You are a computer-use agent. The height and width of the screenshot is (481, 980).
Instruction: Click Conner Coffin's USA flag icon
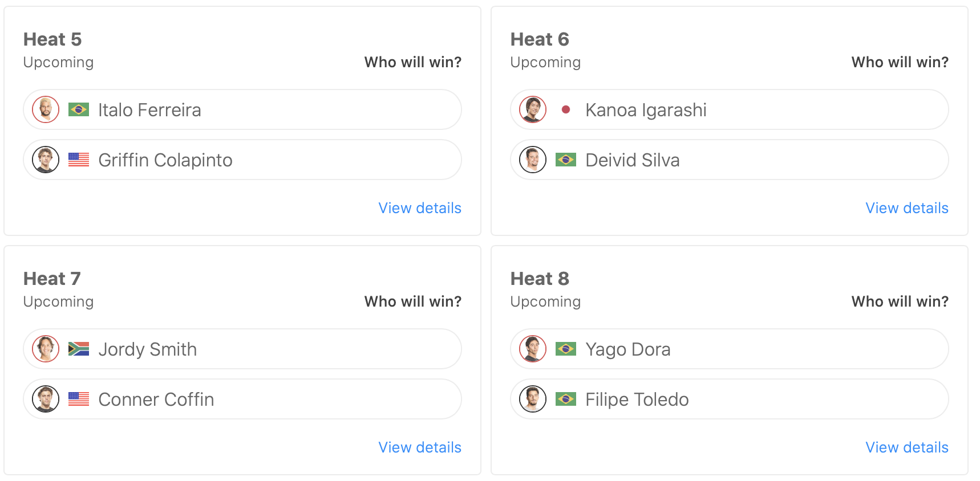79,399
